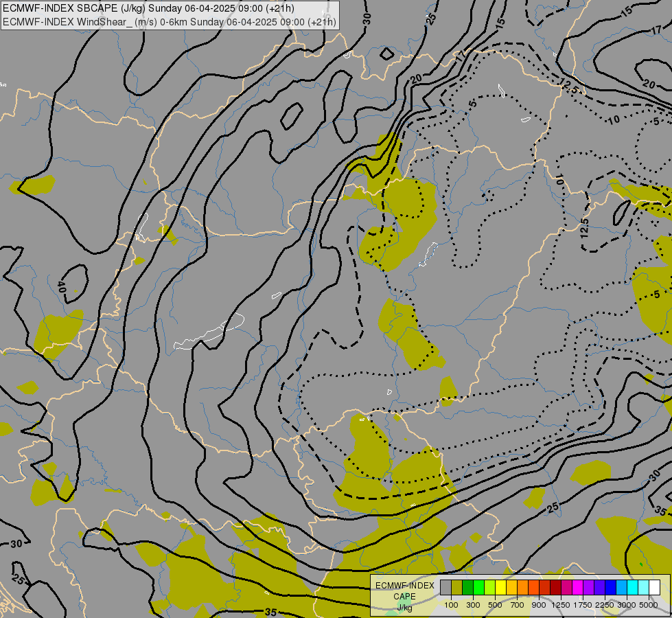This screenshot has width=672, height=618.
Task: Click the 700 legend value
Action: [518, 605]
